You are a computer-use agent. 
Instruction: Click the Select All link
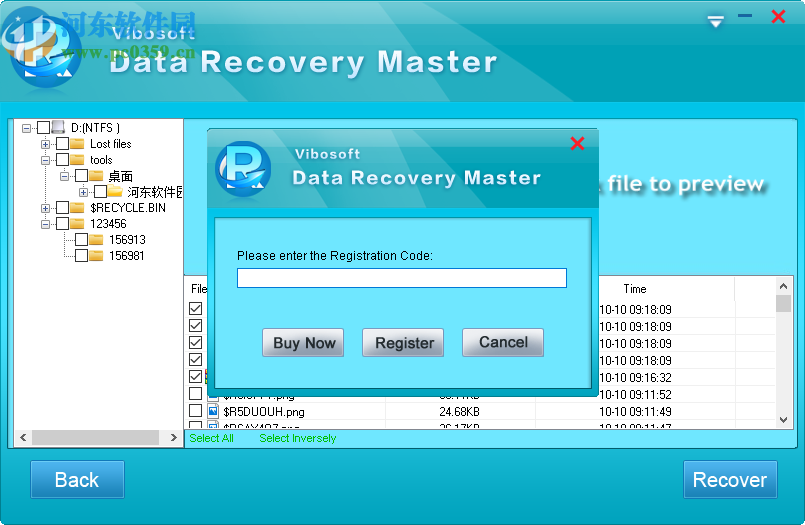click(x=211, y=438)
